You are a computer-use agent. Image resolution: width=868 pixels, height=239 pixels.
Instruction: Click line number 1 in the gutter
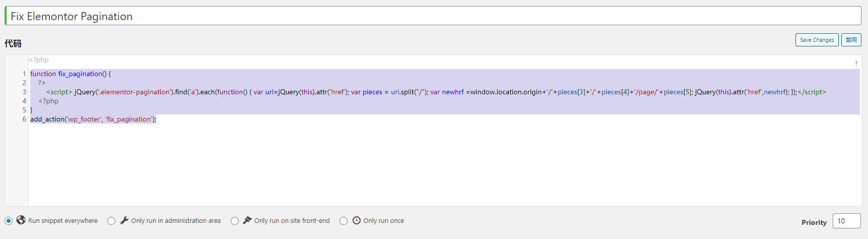(x=24, y=74)
